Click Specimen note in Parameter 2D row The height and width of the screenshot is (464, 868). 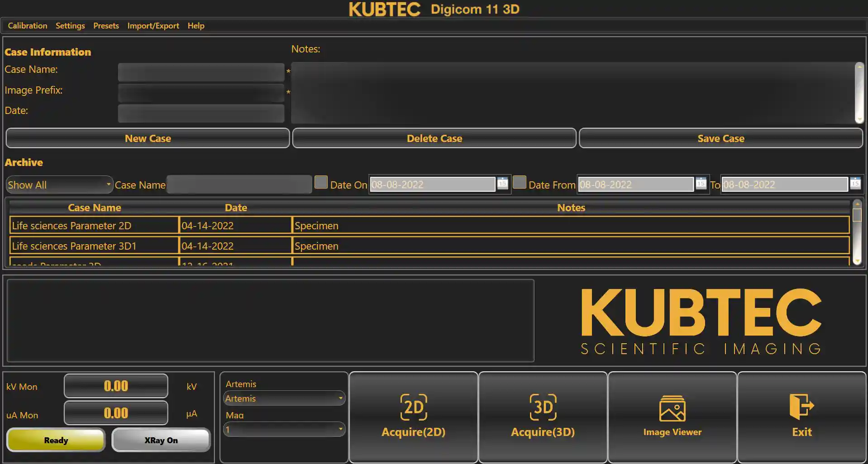[x=571, y=226]
